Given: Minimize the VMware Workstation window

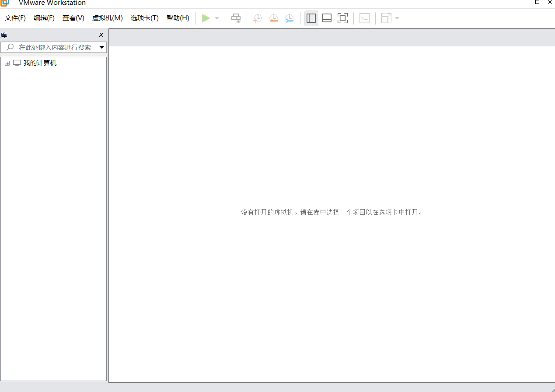Looking at the screenshot, I should pyautogui.click(x=524, y=2).
